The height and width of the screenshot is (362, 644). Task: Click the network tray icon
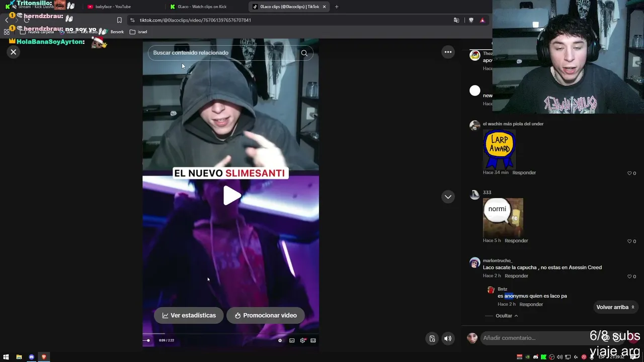[x=568, y=357]
